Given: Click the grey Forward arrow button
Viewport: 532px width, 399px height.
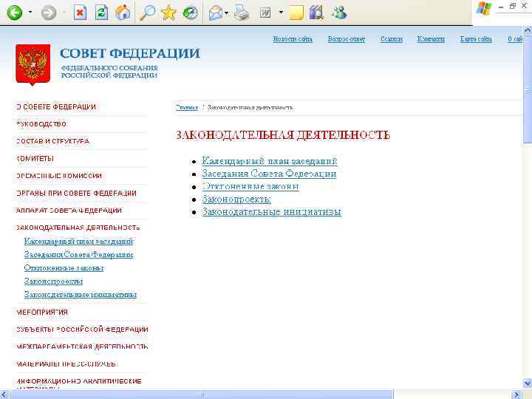Looking at the screenshot, I should pyautogui.click(x=49, y=13).
